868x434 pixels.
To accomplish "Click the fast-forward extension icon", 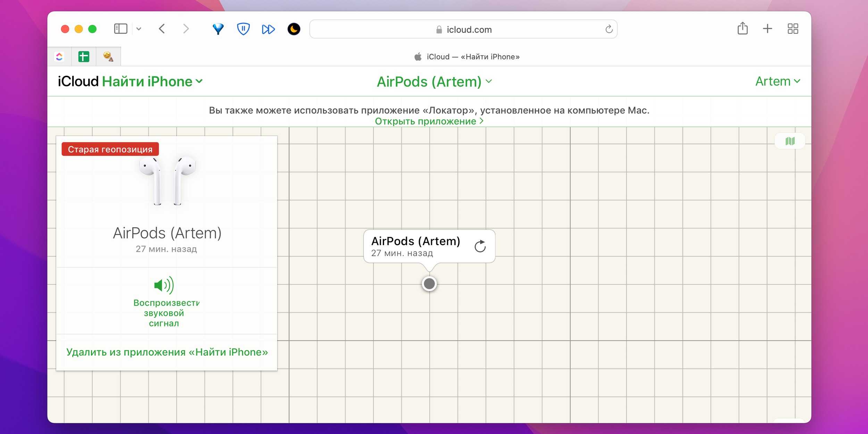I will click(268, 29).
